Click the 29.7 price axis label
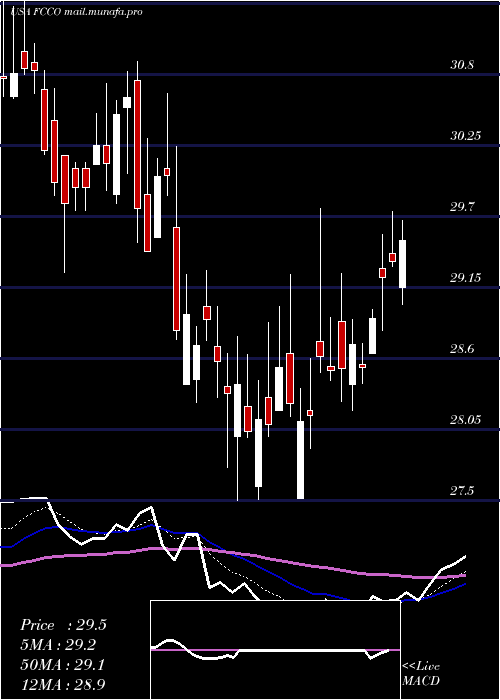The image size is (500, 700). pos(462,207)
